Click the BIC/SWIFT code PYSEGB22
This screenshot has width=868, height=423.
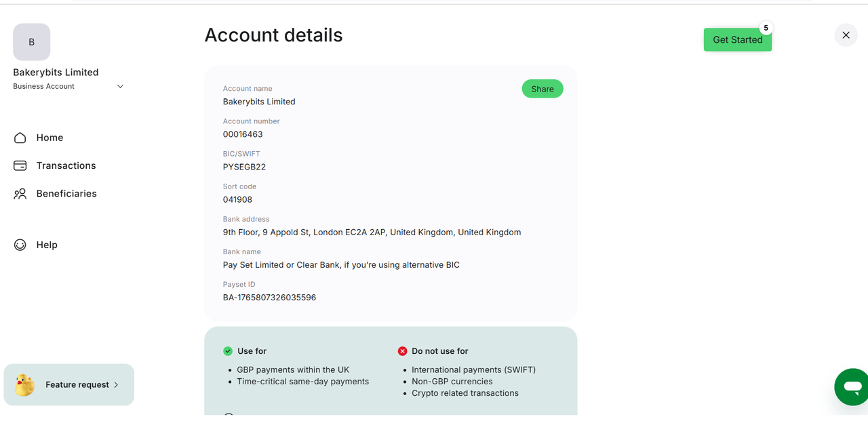(244, 167)
